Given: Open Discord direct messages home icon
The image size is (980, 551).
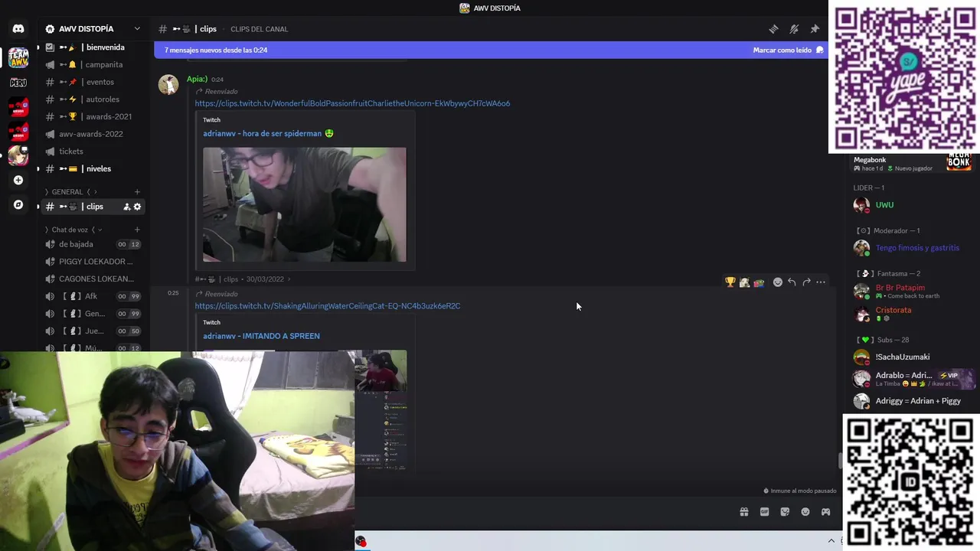Looking at the screenshot, I should (x=18, y=29).
